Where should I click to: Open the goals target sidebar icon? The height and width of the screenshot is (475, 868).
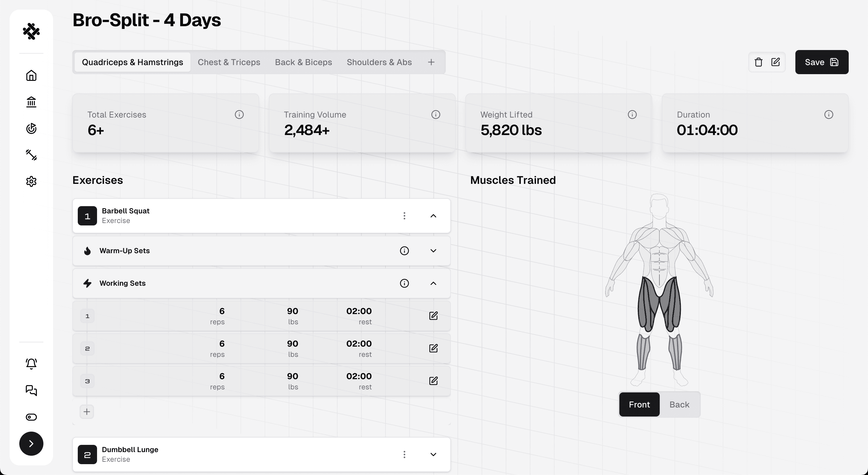(x=31, y=128)
